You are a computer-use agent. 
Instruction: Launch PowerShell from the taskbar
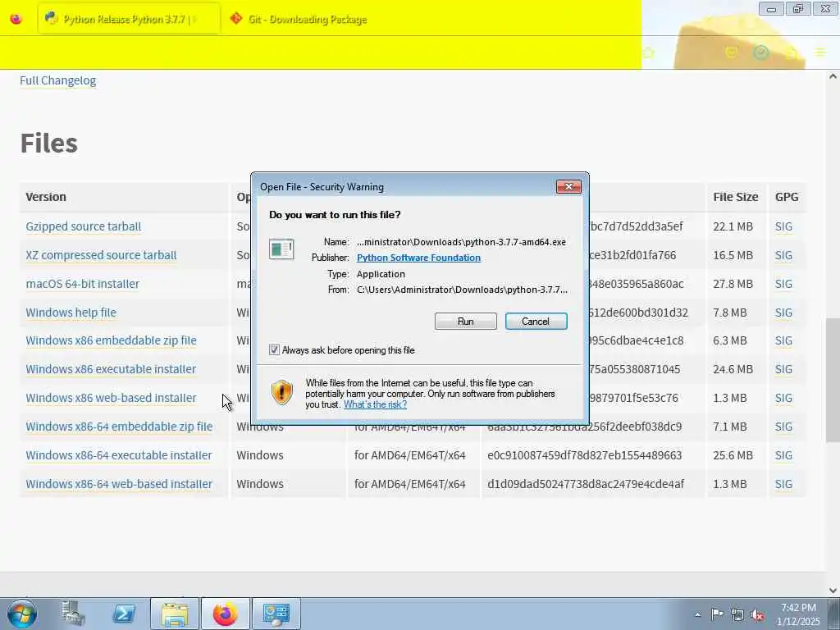pyautogui.click(x=124, y=614)
